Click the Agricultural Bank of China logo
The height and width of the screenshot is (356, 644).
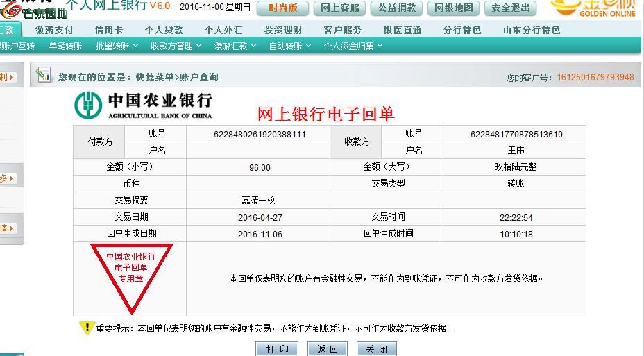pos(144,105)
